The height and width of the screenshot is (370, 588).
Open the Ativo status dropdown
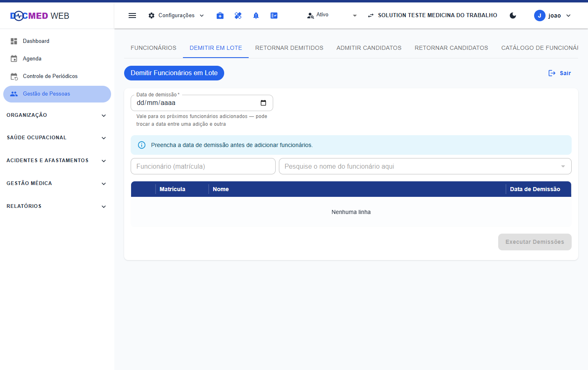pos(332,16)
